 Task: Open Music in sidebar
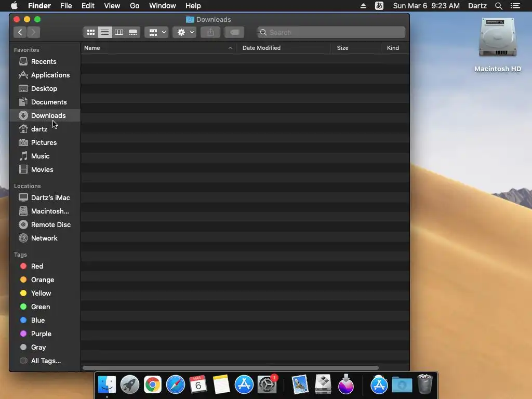[45, 156]
